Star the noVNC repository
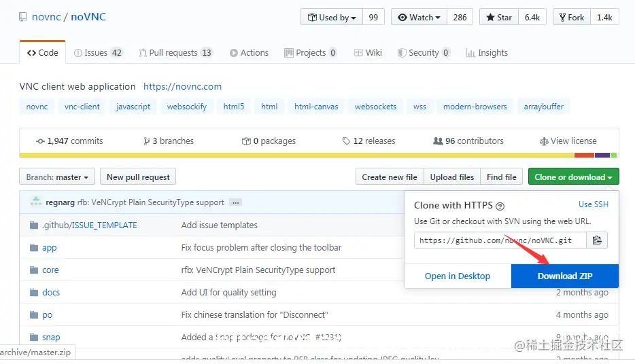This screenshot has height=364, width=635. pos(499,18)
